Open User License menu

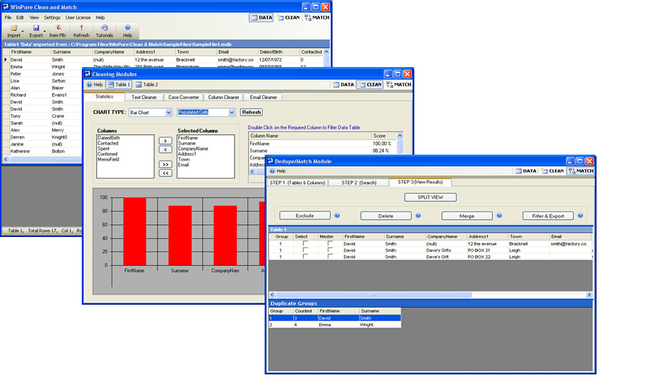coord(78,18)
